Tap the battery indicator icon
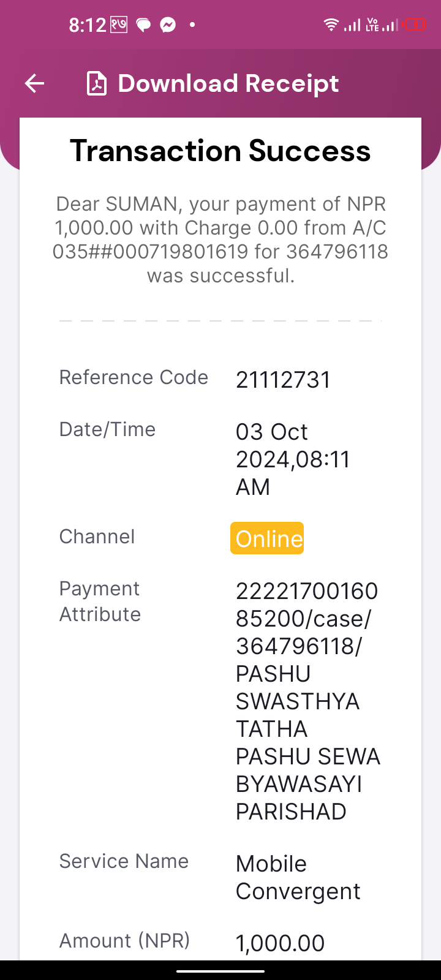The image size is (441, 980). (x=415, y=24)
